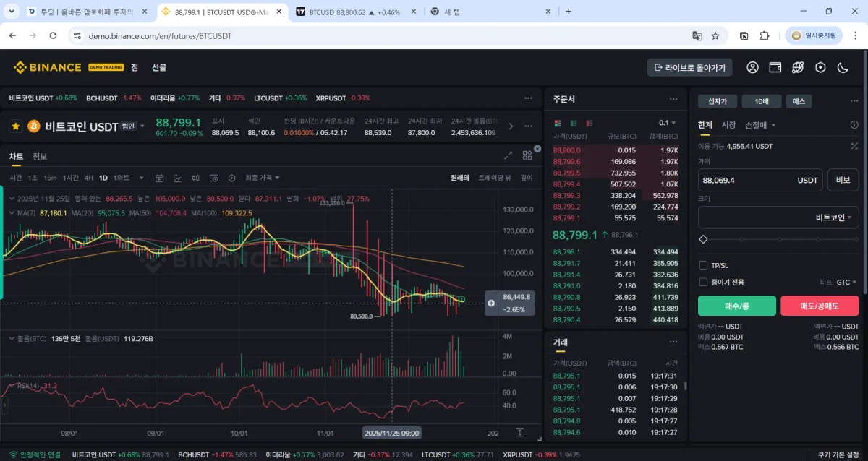Select the 4H chart interval
This screenshot has width=868, height=461.
click(88, 178)
